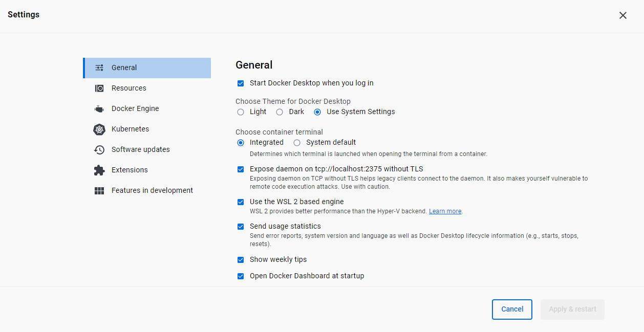Click the Settings title text
This screenshot has height=332, width=644.
24,15
